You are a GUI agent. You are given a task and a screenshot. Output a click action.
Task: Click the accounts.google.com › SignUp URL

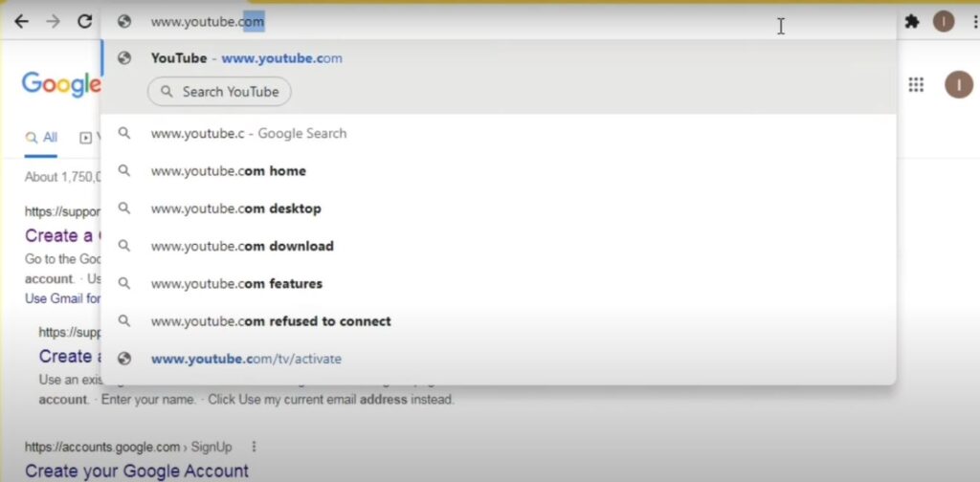[128, 447]
